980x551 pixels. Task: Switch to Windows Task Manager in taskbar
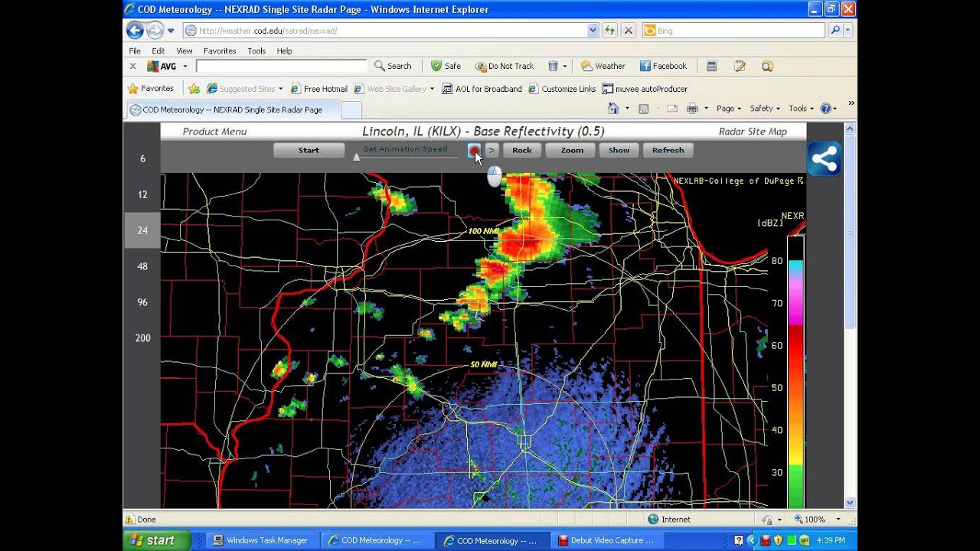[x=262, y=540]
